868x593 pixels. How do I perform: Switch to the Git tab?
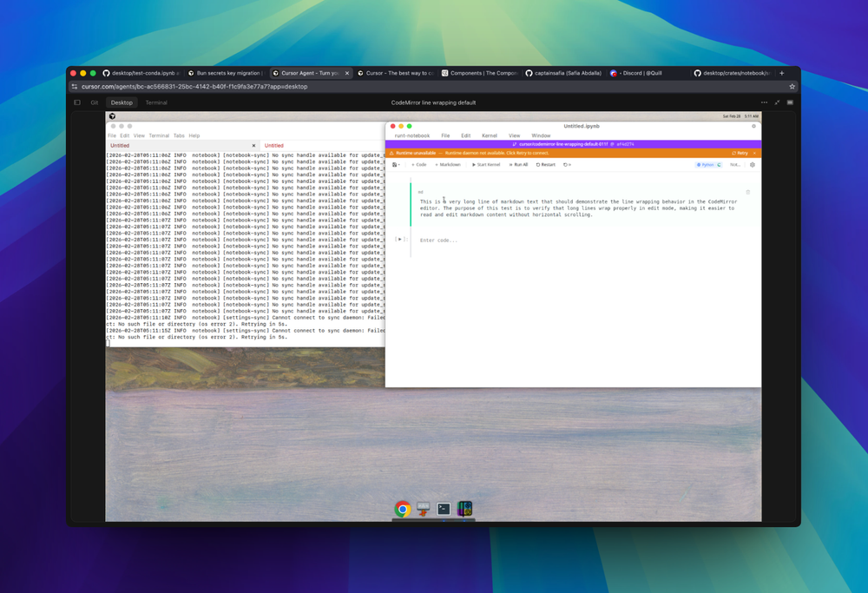tap(95, 102)
